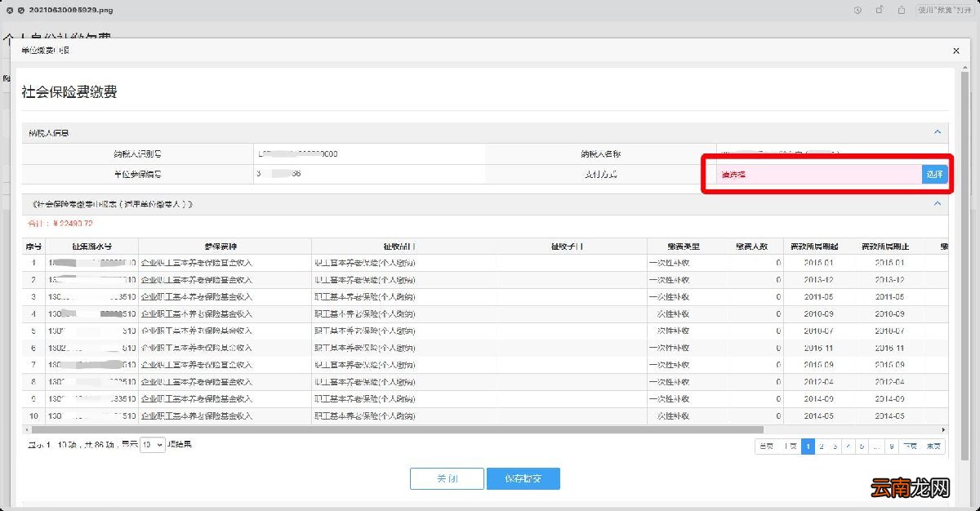
Task: Click the 2013-12 start period cell in row 2
Action: (817, 280)
